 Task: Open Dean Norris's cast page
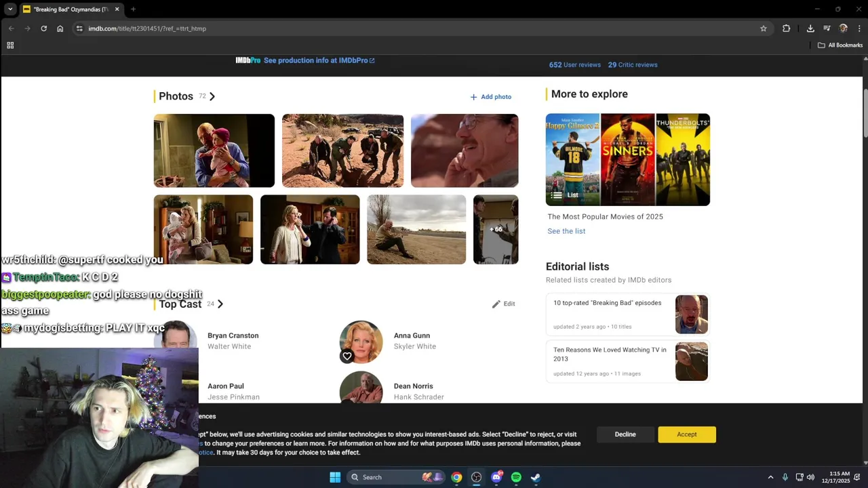pos(414,386)
